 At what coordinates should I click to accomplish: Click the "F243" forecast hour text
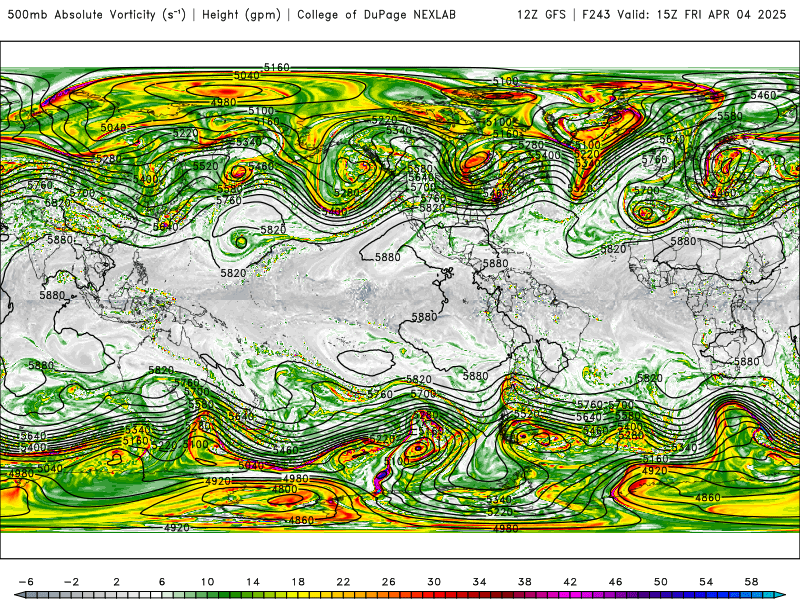597,15
